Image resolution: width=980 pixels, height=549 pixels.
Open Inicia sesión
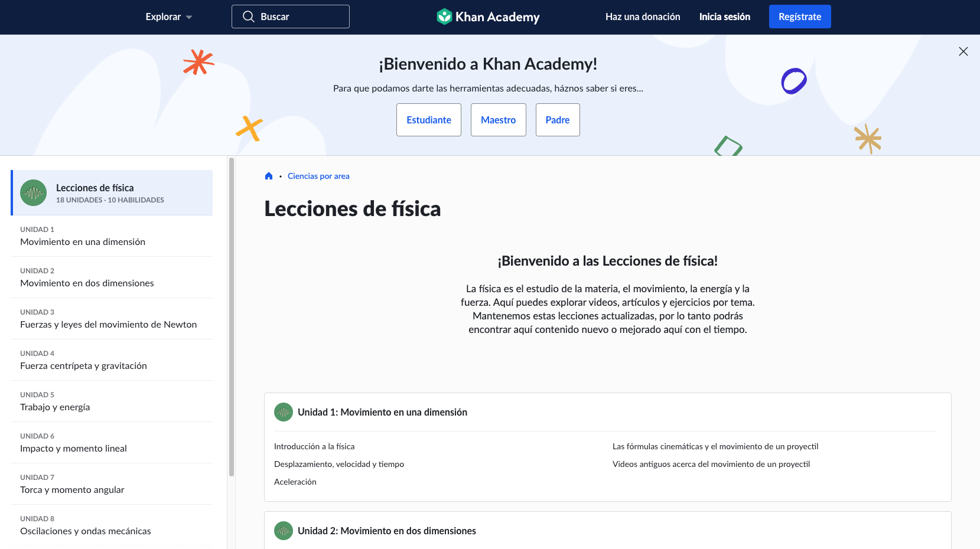pyautogui.click(x=725, y=17)
